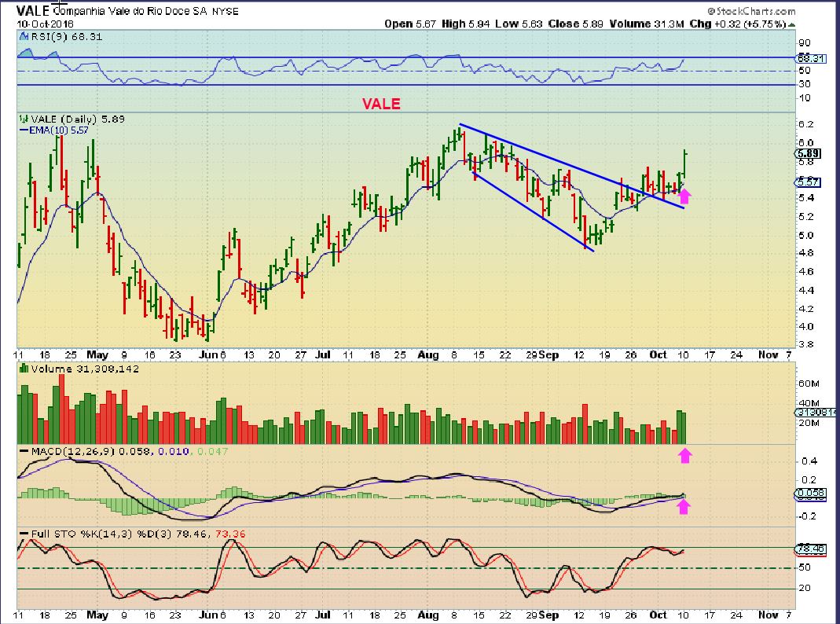Viewport: 840px width, 624px height.
Task: Click the MACD(12,26,9) 0.058 legend text
Action: tap(91, 452)
